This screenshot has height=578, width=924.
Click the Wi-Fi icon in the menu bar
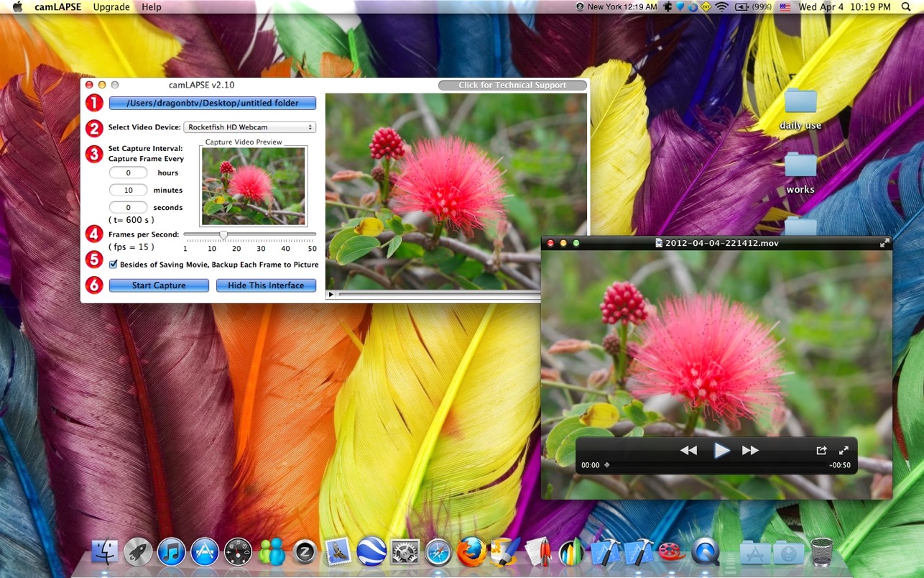tap(721, 7)
